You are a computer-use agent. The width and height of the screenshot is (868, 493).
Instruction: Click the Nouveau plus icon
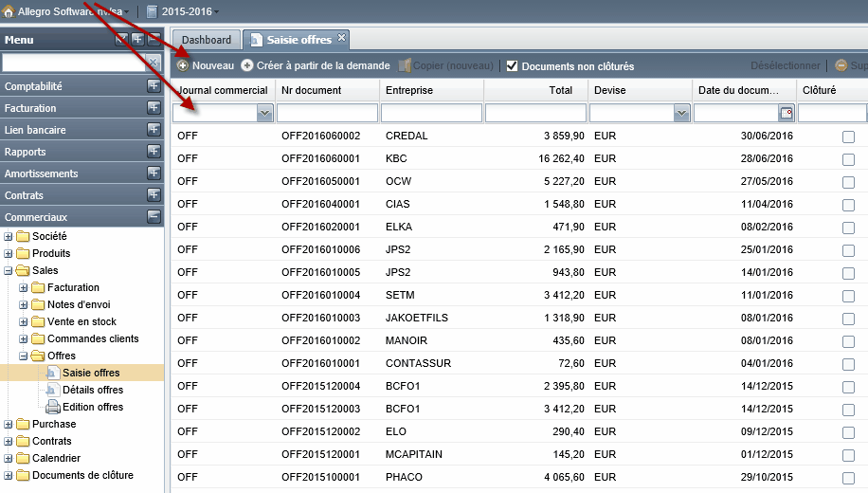183,65
